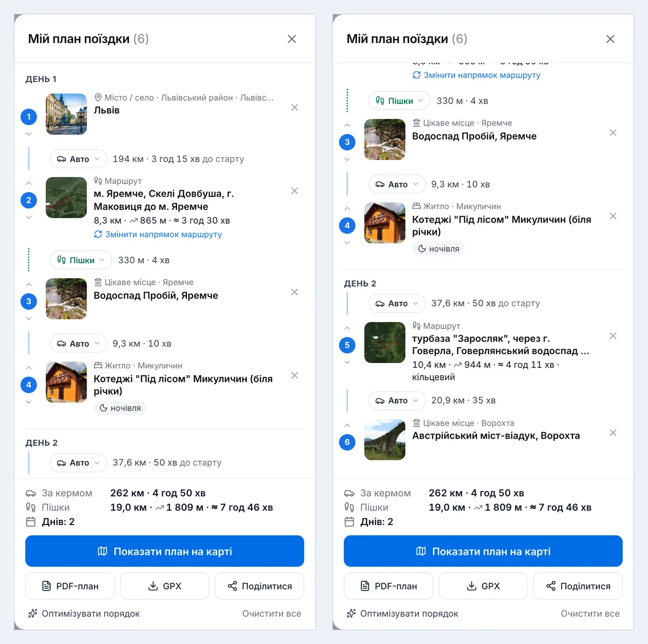Image resolution: width=648 pixels, height=644 pixels.
Task: Left panel: move Водоспад Пробій down
Action: (29, 319)
